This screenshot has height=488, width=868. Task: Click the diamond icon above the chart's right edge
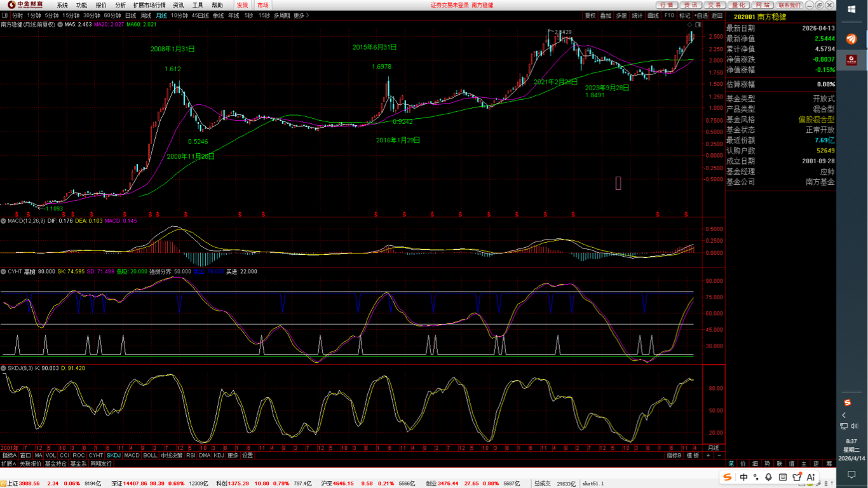coord(689,25)
